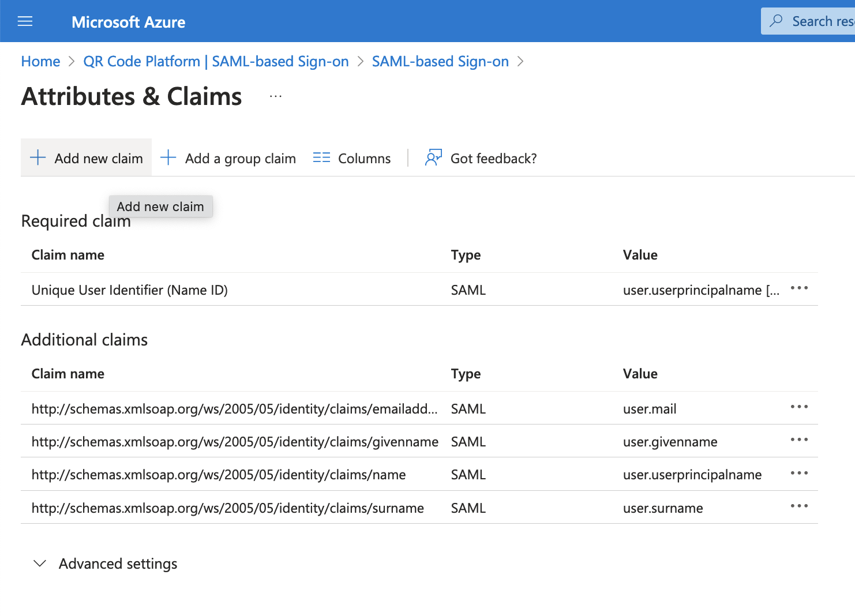855x616 pixels.
Task: Click user.userprincipalname value in claims/name row
Action: pos(692,475)
